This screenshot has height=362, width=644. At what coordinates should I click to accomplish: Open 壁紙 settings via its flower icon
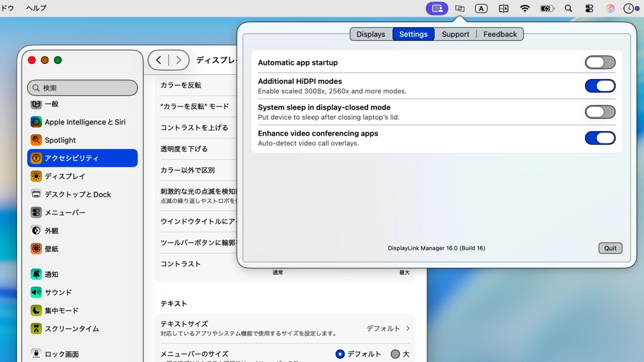click(35, 248)
